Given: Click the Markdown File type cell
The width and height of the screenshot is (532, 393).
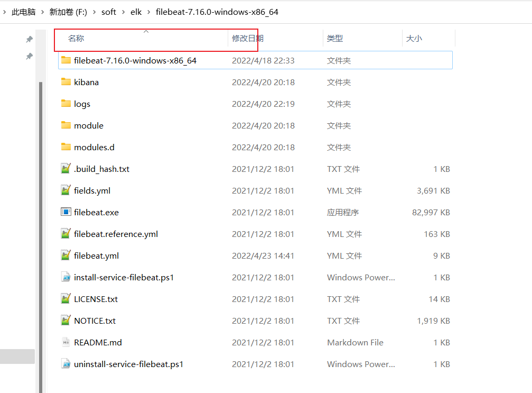Looking at the screenshot, I should [x=355, y=342].
